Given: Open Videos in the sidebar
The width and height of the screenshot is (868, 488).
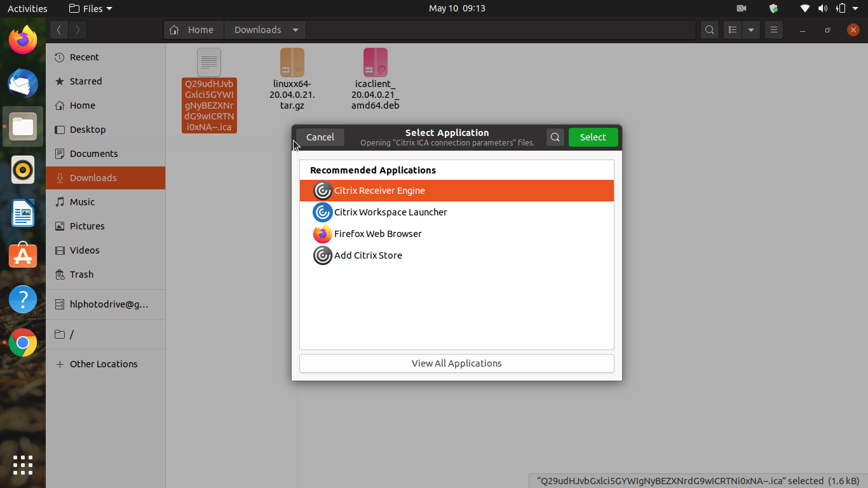Looking at the screenshot, I should point(105,250).
